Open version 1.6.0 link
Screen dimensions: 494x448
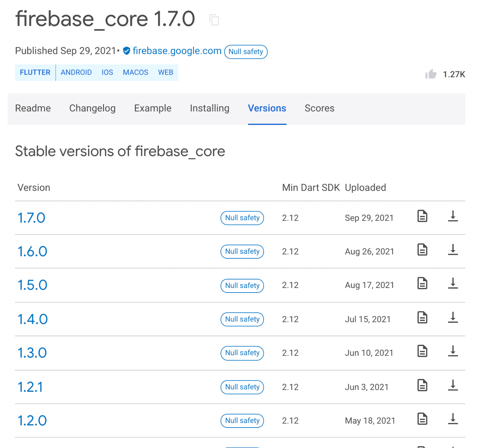point(32,252)
